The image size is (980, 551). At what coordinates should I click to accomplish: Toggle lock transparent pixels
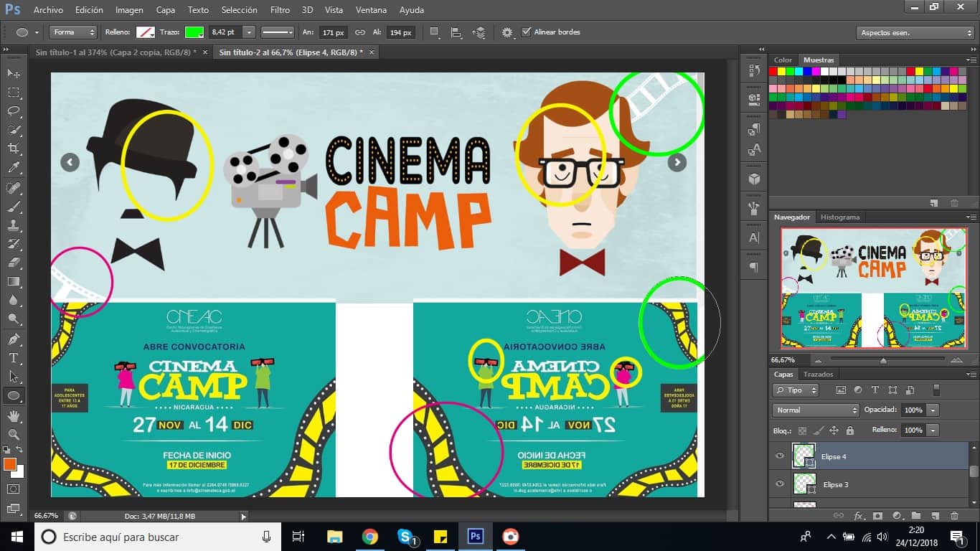[x=803, y=430]
